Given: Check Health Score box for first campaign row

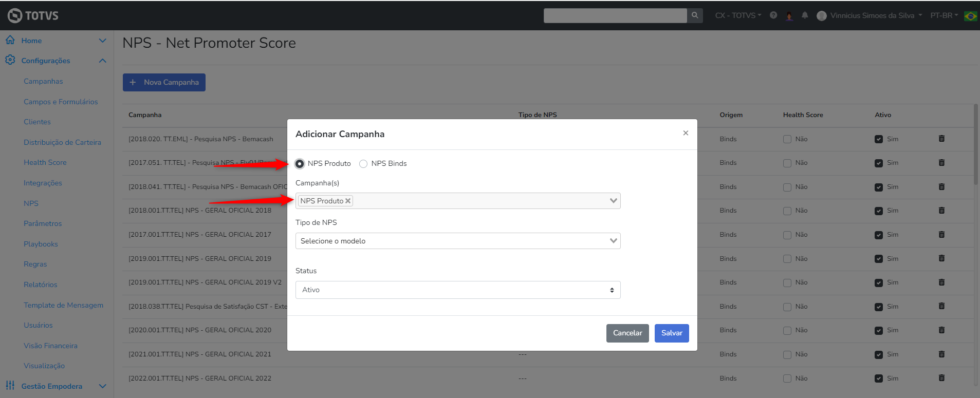Looking at the screenshot, I should click(787, 139).
